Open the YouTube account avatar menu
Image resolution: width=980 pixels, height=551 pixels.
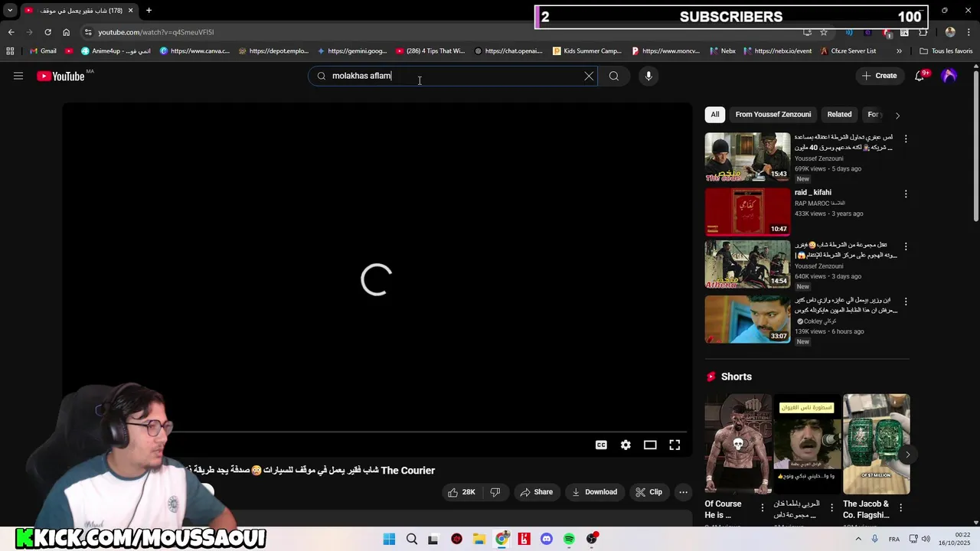pyautogui.click(x=949, y=76)
